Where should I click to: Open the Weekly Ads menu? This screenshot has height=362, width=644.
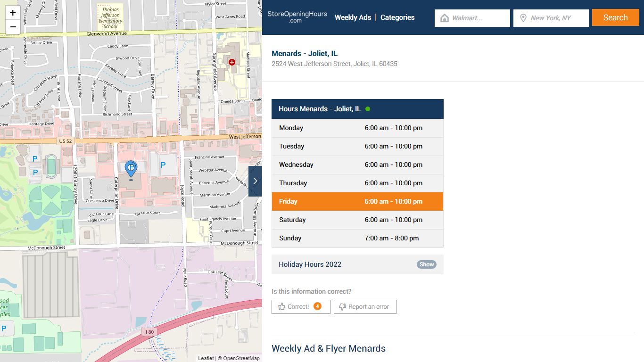point(353,17)
